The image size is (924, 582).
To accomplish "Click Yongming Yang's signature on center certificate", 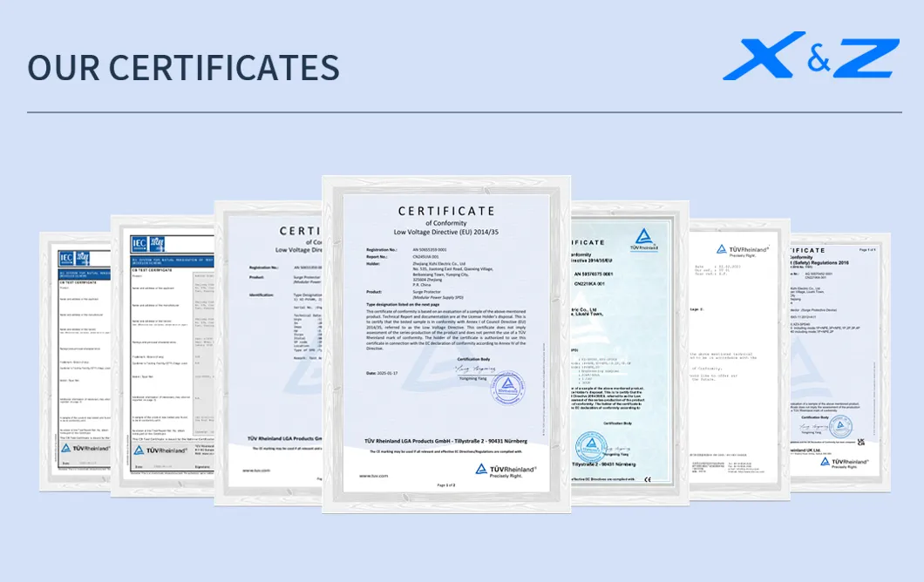I will (x=474, y=369).
